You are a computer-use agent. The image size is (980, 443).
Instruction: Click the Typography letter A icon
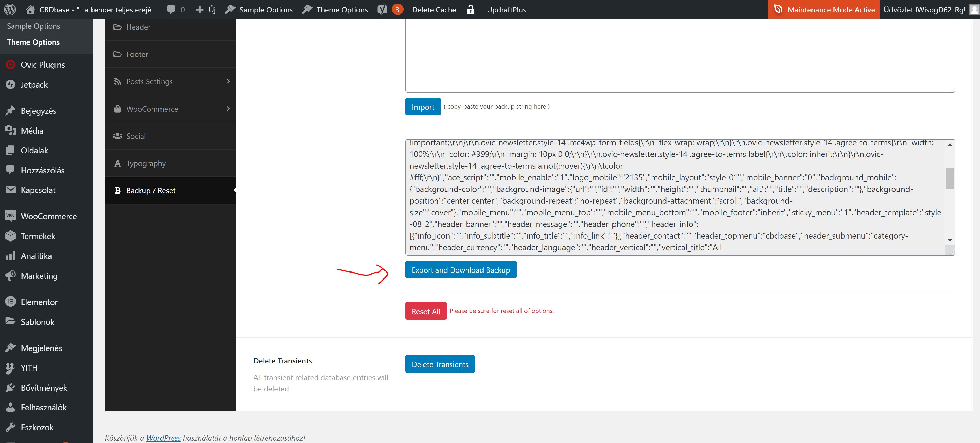118,163
